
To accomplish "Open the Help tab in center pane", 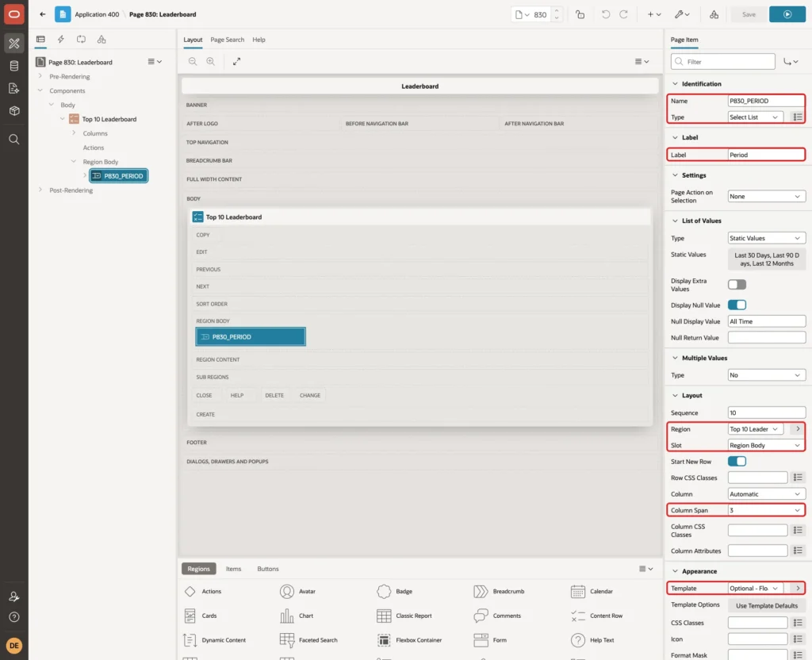I will point(259,40).
